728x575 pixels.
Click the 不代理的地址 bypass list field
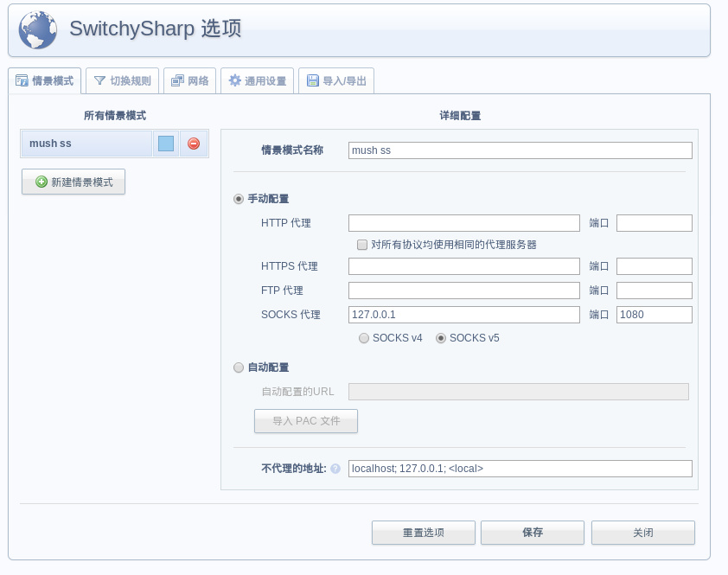(x=520, y=469)
